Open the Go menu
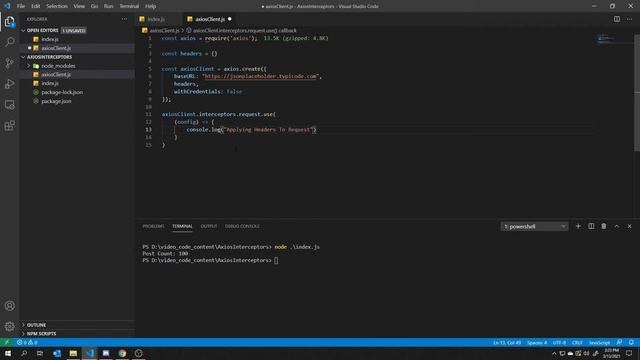This screenshot has width=640, height=360. (x=94, y=6)
